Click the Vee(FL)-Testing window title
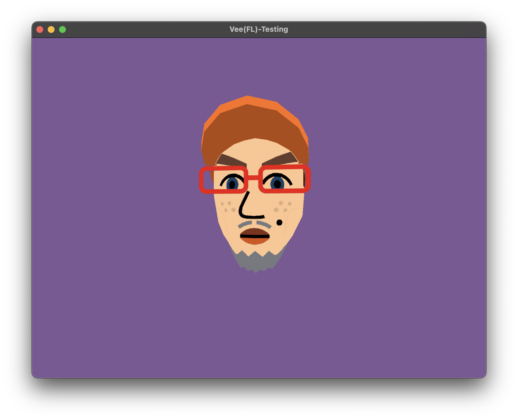Screen dimensions: 518x420 click(x=258, y=29)
